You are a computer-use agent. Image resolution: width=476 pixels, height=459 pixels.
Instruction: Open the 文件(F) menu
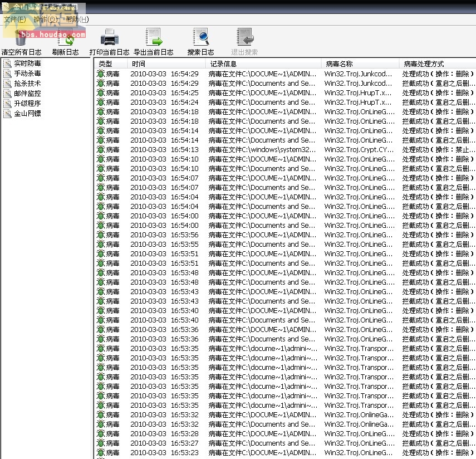[15, 19]
